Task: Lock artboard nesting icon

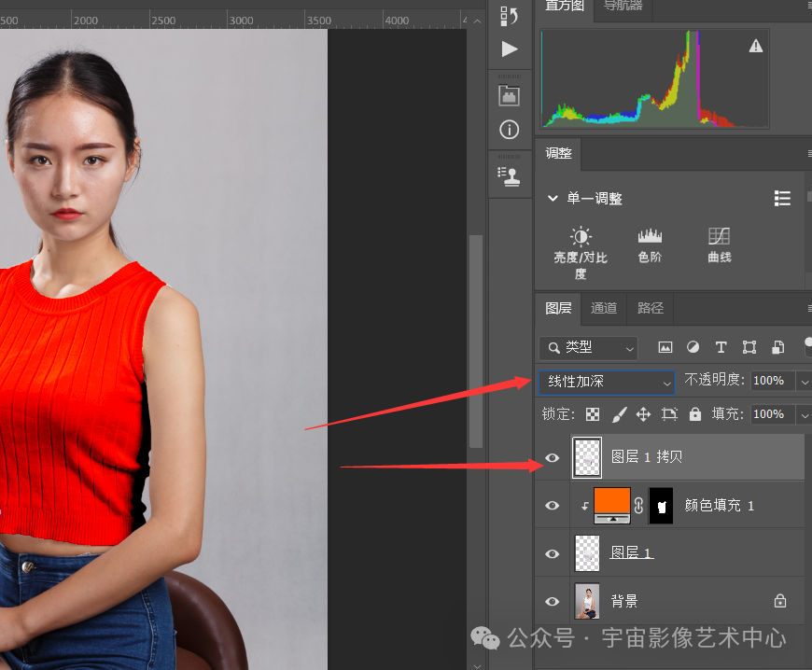Action: coord(669,414)
